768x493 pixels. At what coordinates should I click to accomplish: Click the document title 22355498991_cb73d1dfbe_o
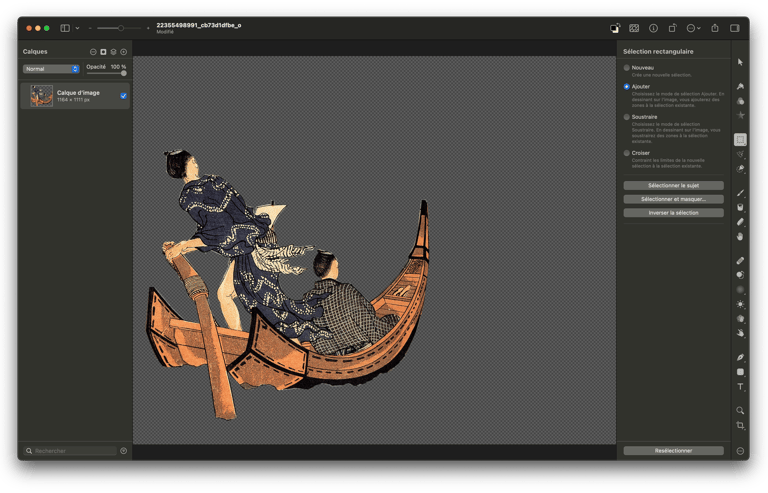point(199,25)
